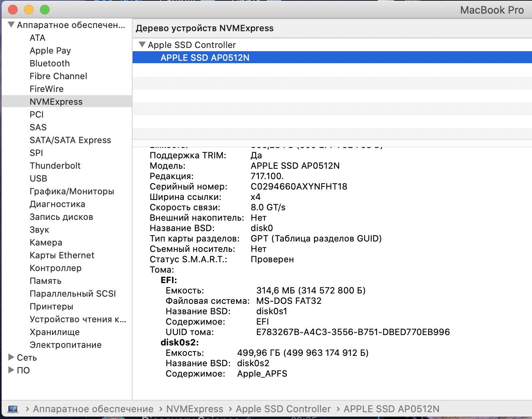Open the Контроллер section
The height and width of the screenshot is (419, 532).
point(56,268)
